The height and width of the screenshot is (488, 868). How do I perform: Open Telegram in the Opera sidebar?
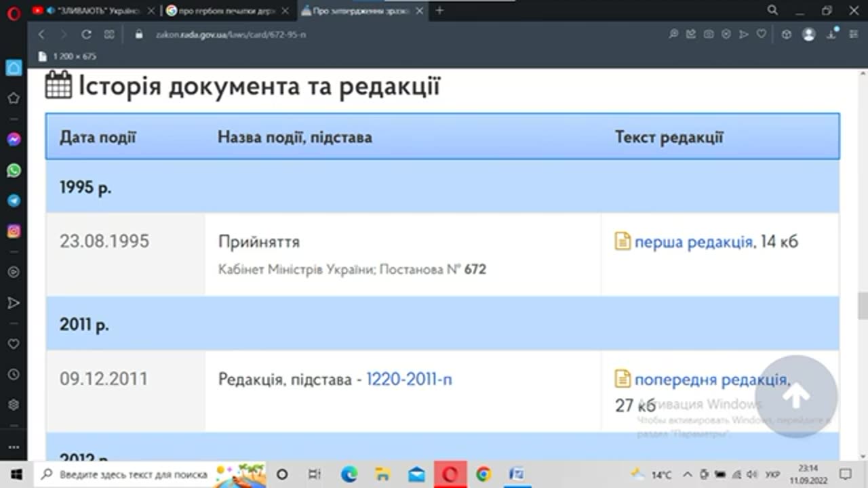click(14, 201)
